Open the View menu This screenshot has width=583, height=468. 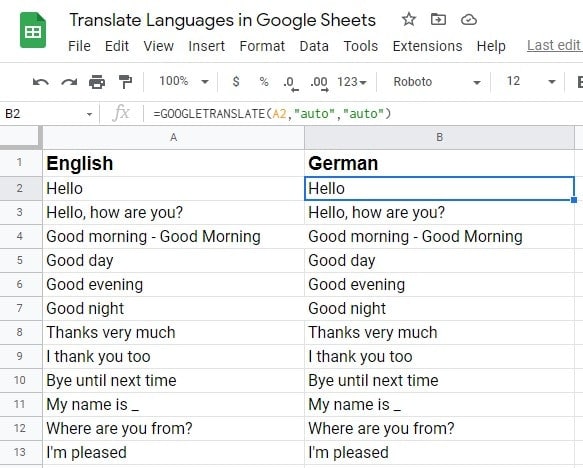tap(158, 46)
